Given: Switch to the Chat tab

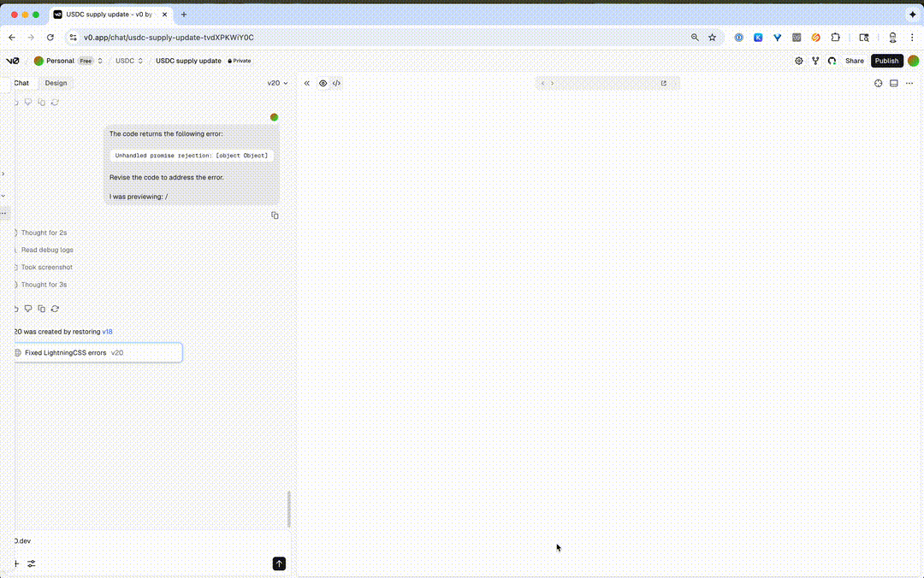Looking at the screenshot, I should tap(21, 83).
